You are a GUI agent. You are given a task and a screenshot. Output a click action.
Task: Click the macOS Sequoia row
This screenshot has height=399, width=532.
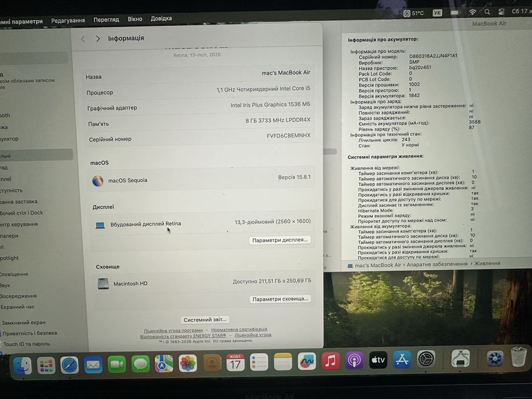[202, 179]
